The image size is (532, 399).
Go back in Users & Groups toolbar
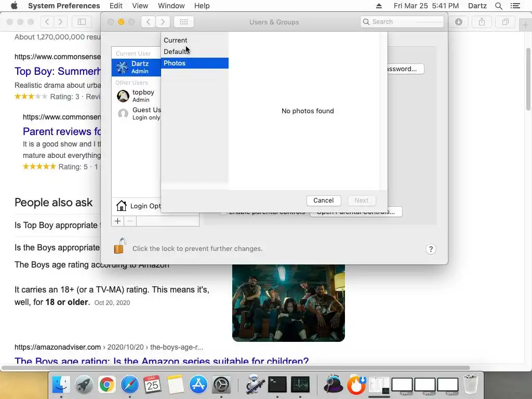(x=148, y=22)
